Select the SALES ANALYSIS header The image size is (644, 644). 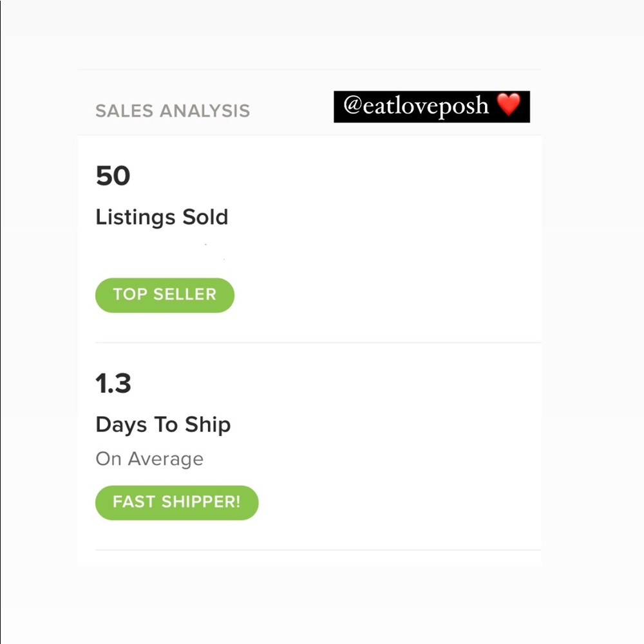click(x=173, y=111)
